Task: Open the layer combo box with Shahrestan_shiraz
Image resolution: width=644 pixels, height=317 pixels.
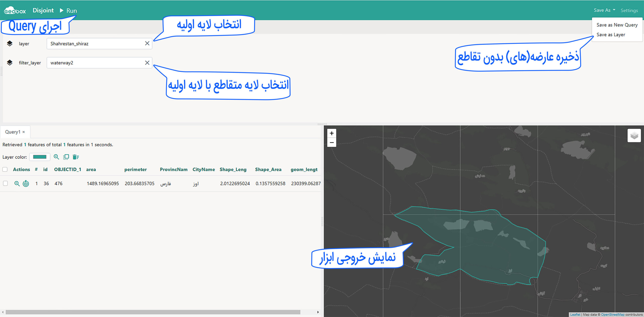Action: tap(96, 43)
